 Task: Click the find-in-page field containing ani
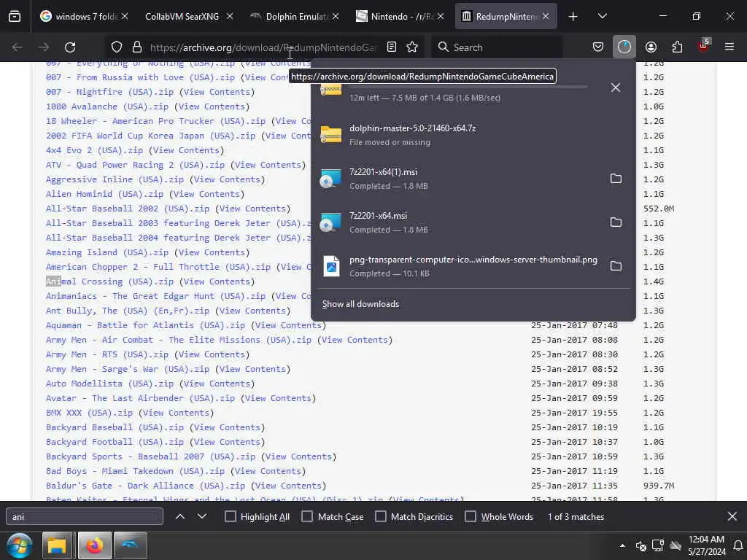point(85,517)
